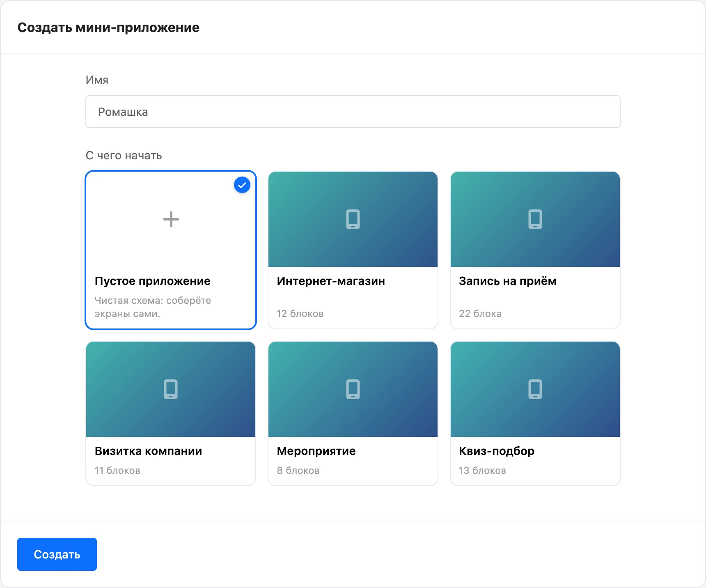
Task: Focus the Имя input field containing Ромашка
Action: pos(353,112)
